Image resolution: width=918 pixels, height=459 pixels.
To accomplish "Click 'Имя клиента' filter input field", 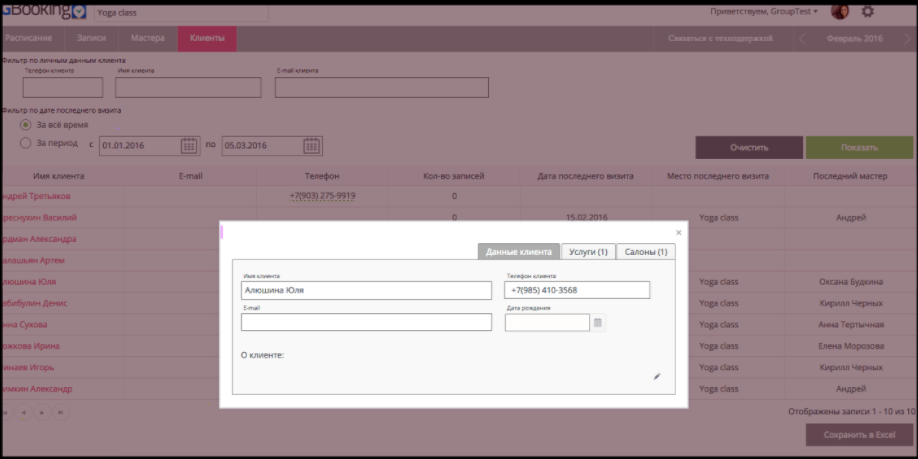I will [x=188, y=87].
